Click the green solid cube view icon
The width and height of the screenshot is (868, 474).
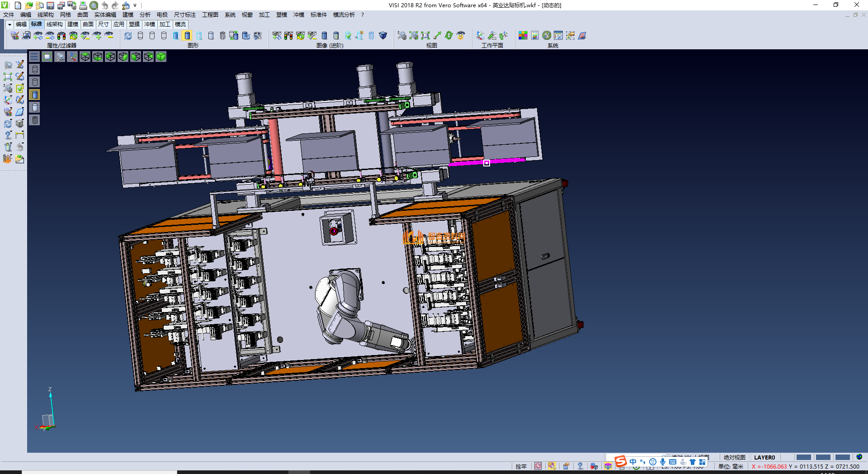pos(161,57)
